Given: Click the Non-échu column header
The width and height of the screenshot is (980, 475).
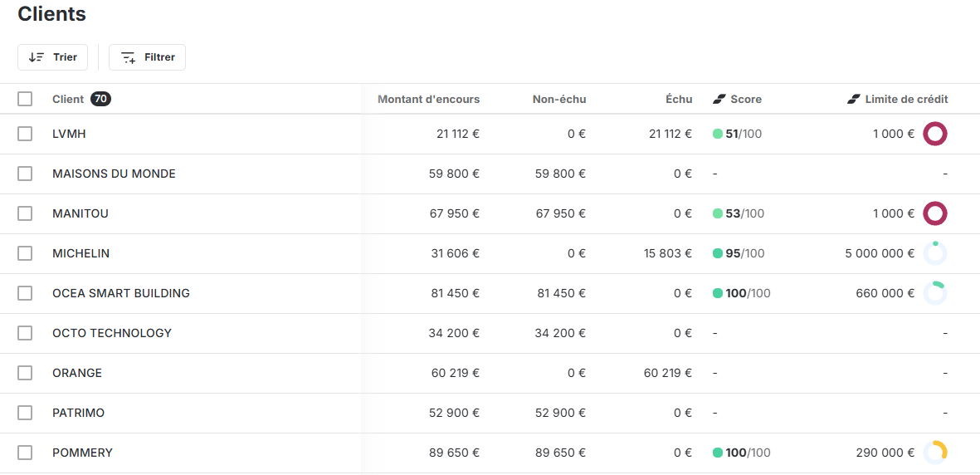Looking at the screenshot, I should (x=559, y=99).
